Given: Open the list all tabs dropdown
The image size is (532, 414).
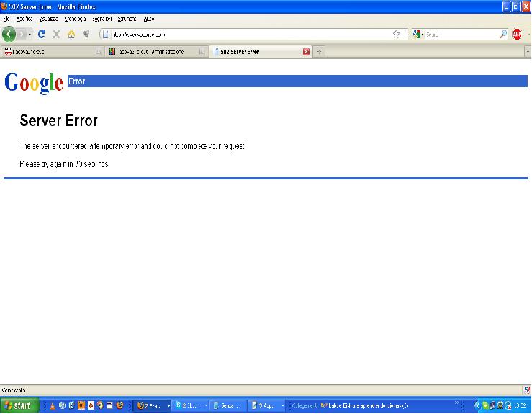Looking at the screenshot, I should pos(528,52).
